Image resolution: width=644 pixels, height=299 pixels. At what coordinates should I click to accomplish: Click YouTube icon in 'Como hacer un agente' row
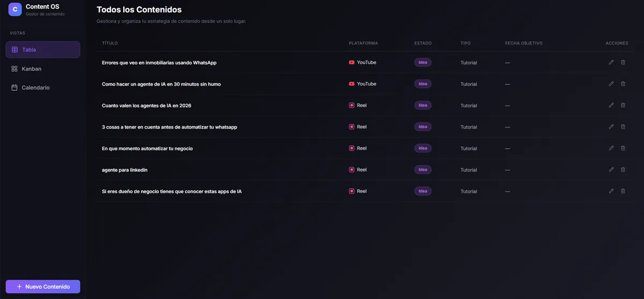point(352,84)
